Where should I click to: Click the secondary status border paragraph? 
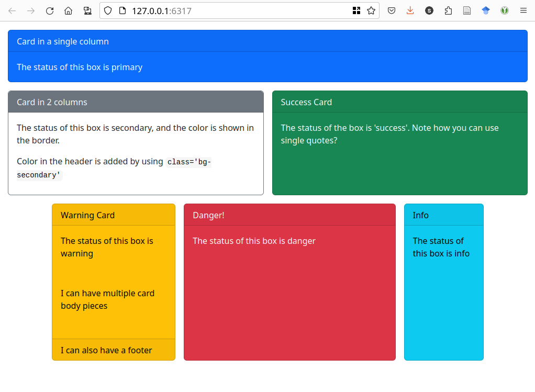click(135, 134)
